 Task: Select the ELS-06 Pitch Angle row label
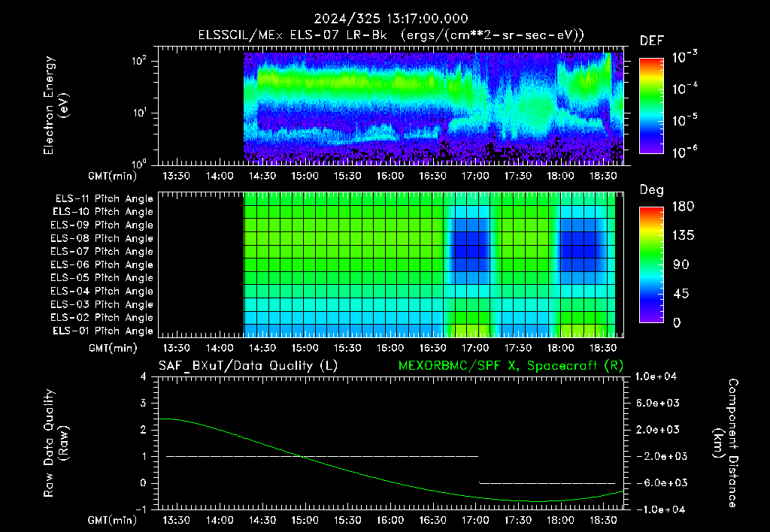(102, 265)
